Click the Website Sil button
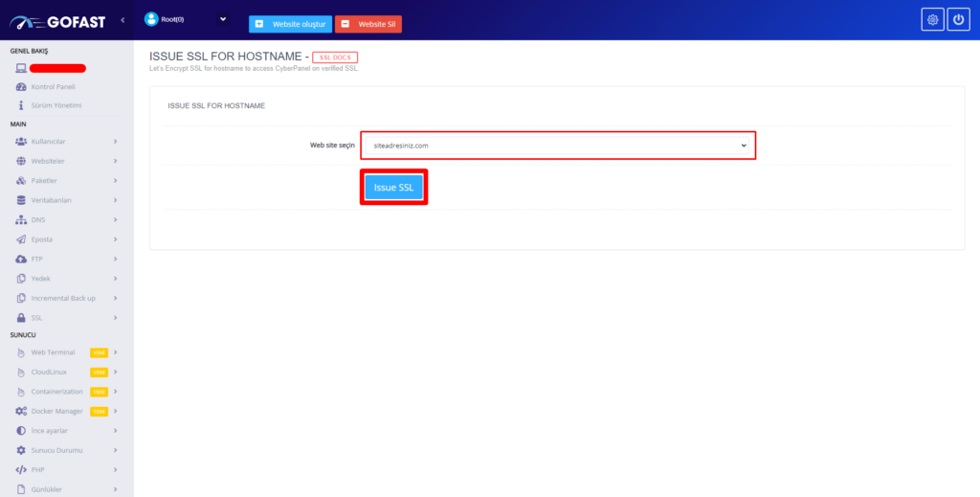Viewport: 980px width, 497px height. 368,24
